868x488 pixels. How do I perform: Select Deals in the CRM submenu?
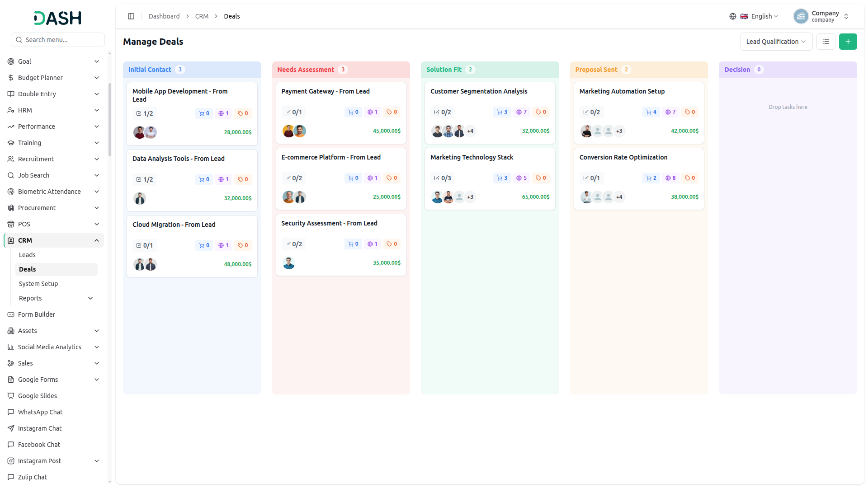(57, 269)
